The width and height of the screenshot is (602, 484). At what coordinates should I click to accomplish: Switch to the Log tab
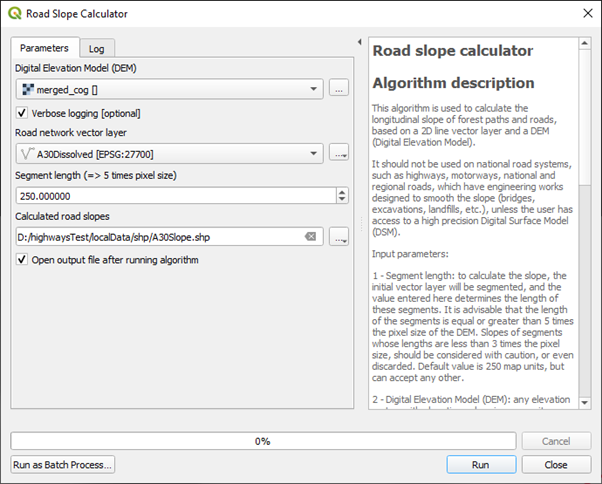96,48
